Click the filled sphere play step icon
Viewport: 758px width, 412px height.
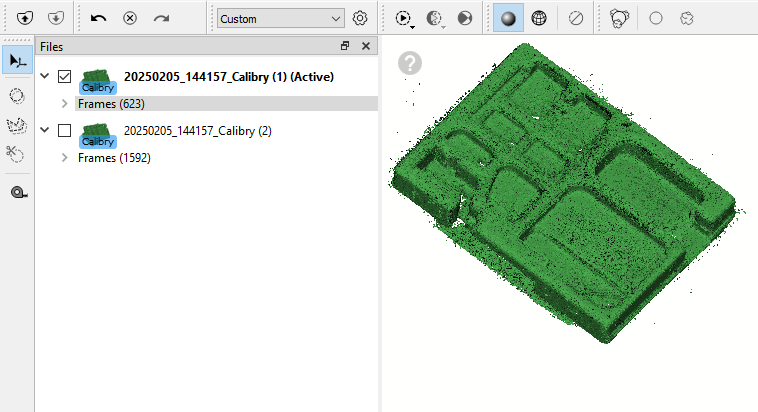(465, 18)
